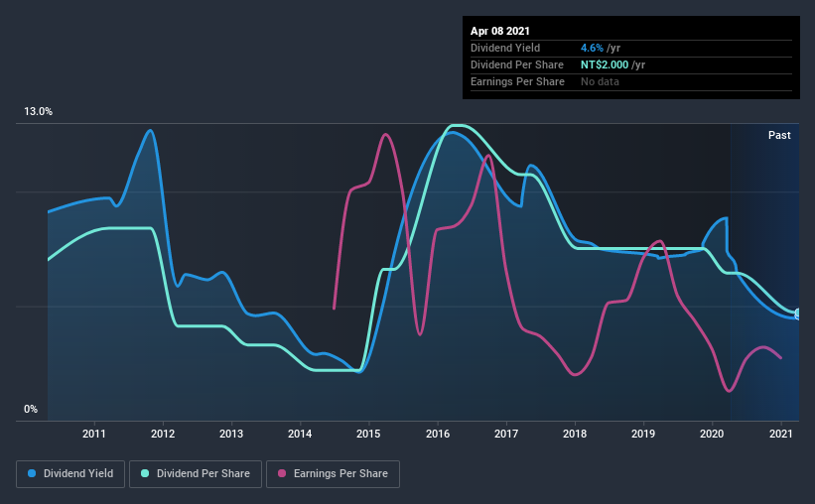Toggle the Dividend Per Share legend button
Image resolution: width=815 pixels, height=504 pixels.
point(196,474)
